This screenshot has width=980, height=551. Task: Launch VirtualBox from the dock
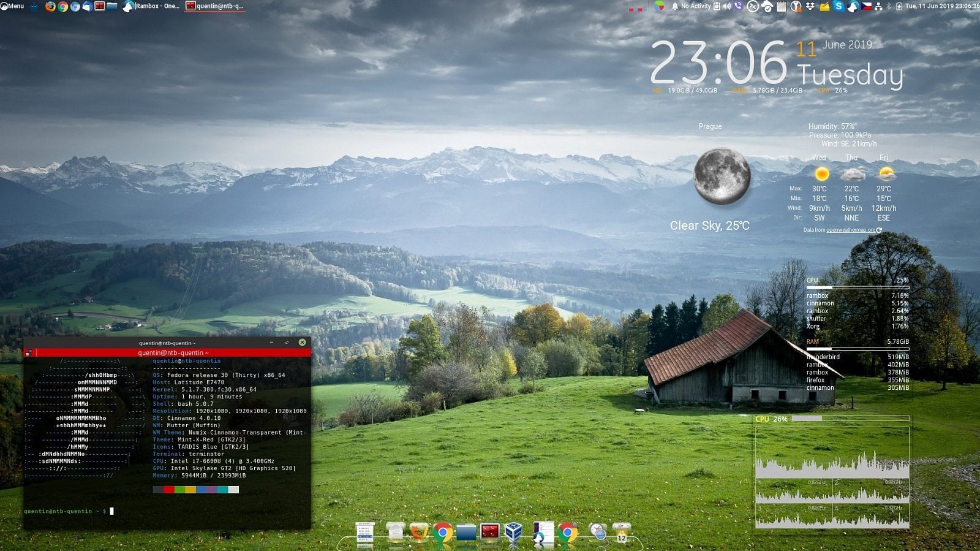513,533
